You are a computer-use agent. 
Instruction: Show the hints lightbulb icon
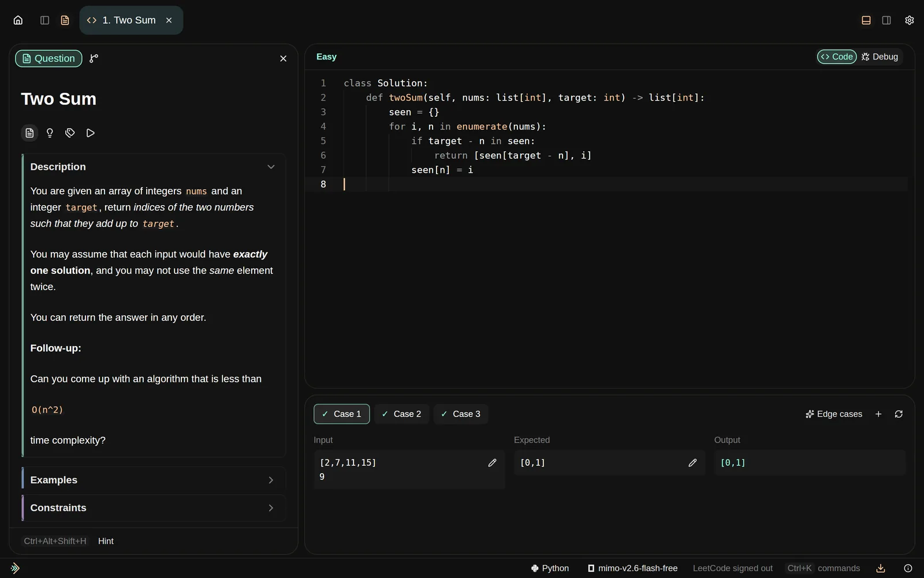point(50,133)
